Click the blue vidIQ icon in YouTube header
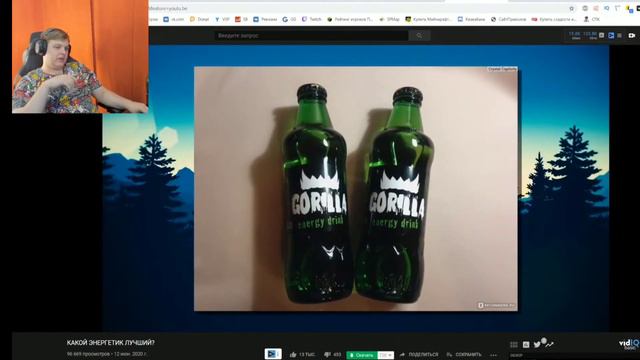The width and height of the screenshot is (640, 360). point(611,36)
